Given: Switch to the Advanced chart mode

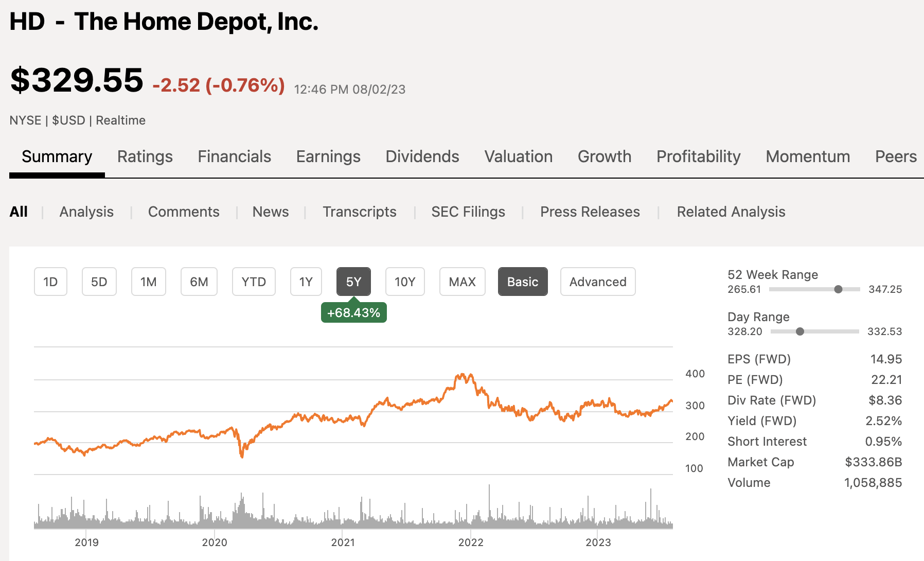Looking at the screenshot, I should pyautogui.click(x=598, y=282).
